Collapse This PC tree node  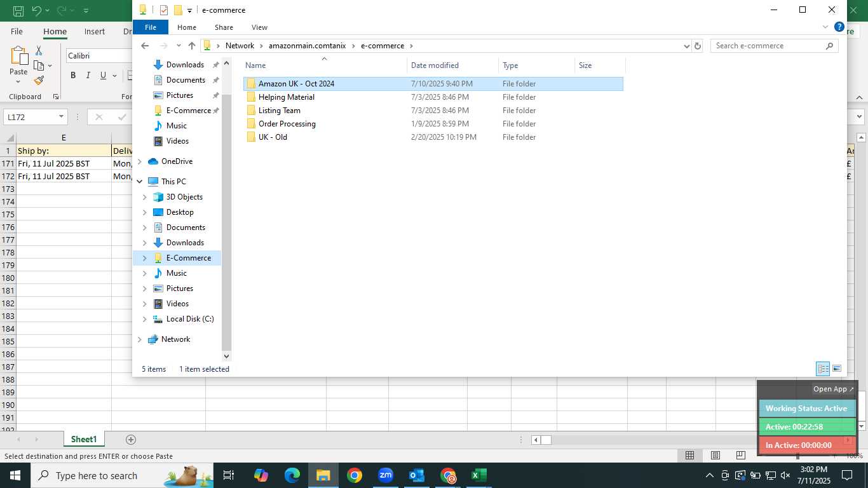[x=140, y=182]
